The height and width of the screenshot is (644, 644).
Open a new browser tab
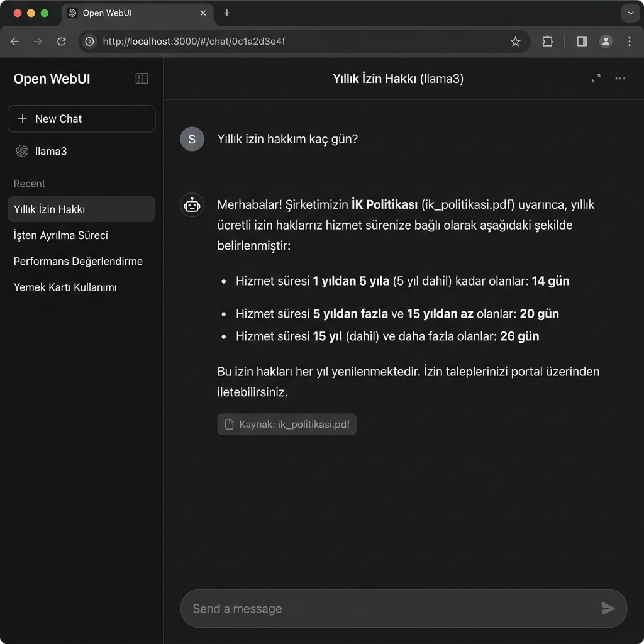226,13
